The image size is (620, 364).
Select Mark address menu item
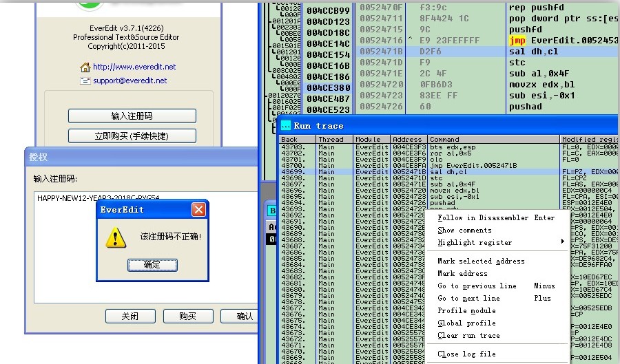click(497, 273)
